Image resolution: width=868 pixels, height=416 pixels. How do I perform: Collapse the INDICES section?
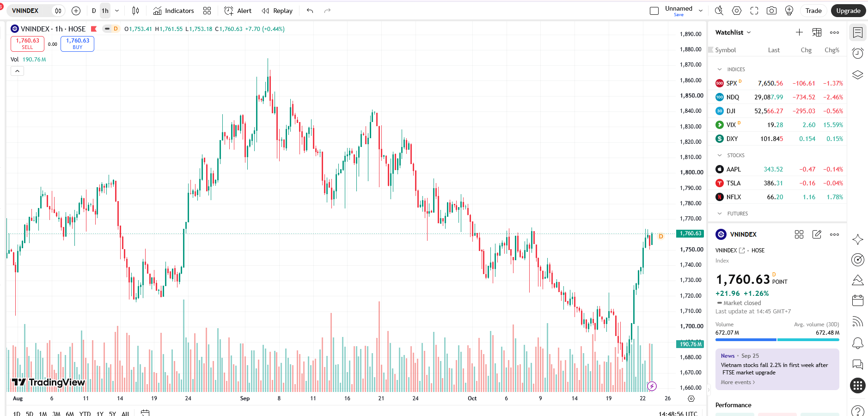720,69
